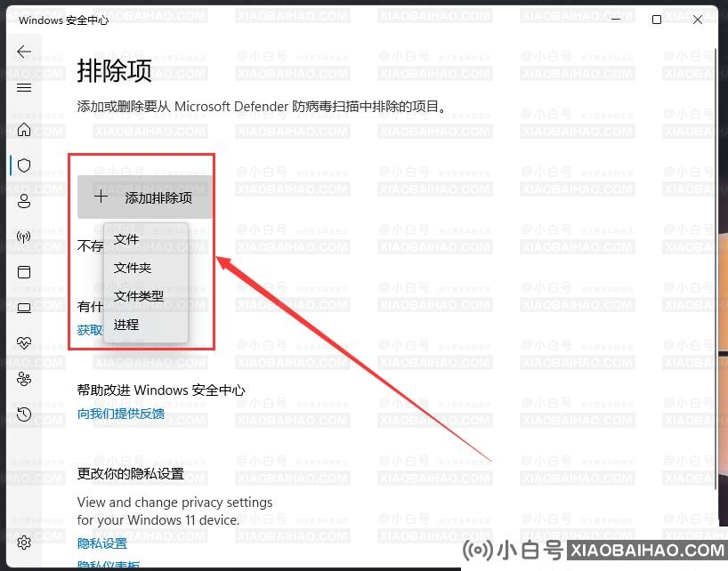Click the 添加排除项 button
This screenshot has width=728, height=571.
tap(144, 197)
